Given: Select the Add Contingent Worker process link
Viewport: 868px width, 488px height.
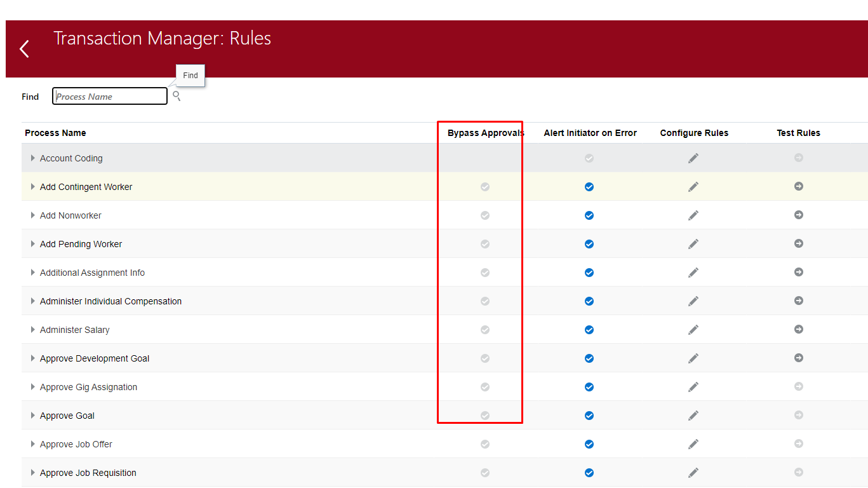Looking at the screenshot, I should (86, 187).
